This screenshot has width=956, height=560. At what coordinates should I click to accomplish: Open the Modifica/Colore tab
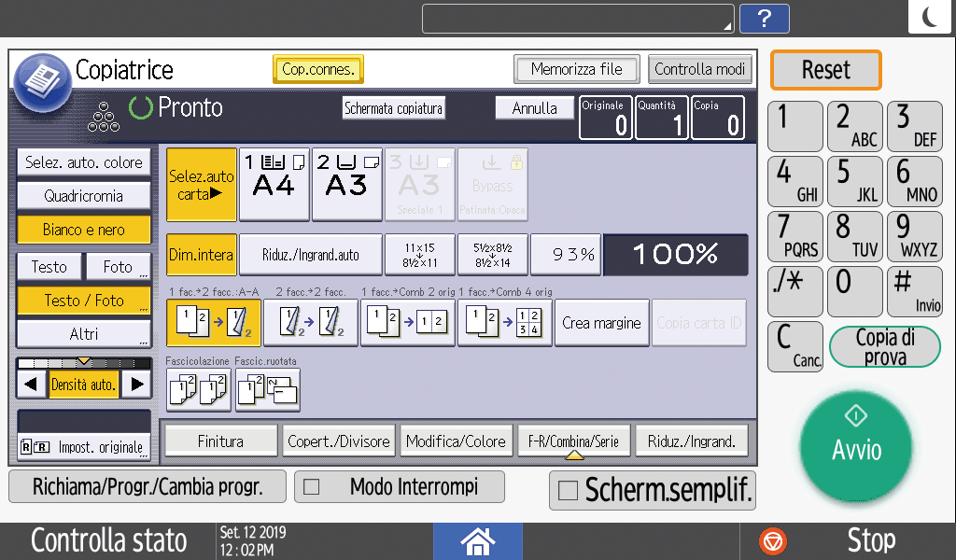[x=456, y=441]
